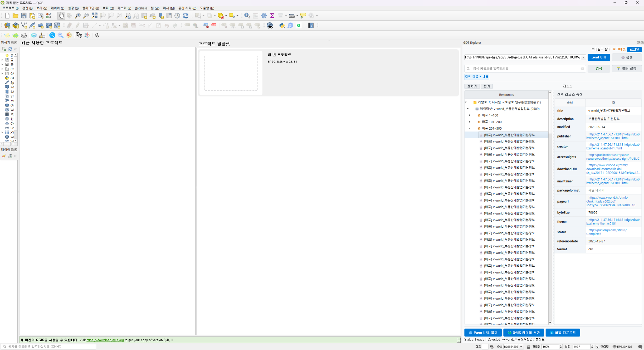The height and width of the screenshot is (350, 644).
Task: Click the Page URL 열기 button
Action: 483,333
